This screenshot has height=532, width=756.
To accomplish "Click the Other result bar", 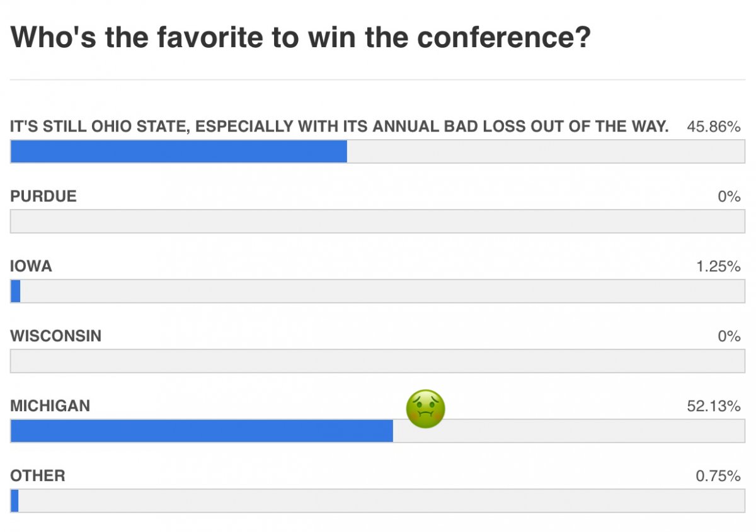I will coord(377,501).
